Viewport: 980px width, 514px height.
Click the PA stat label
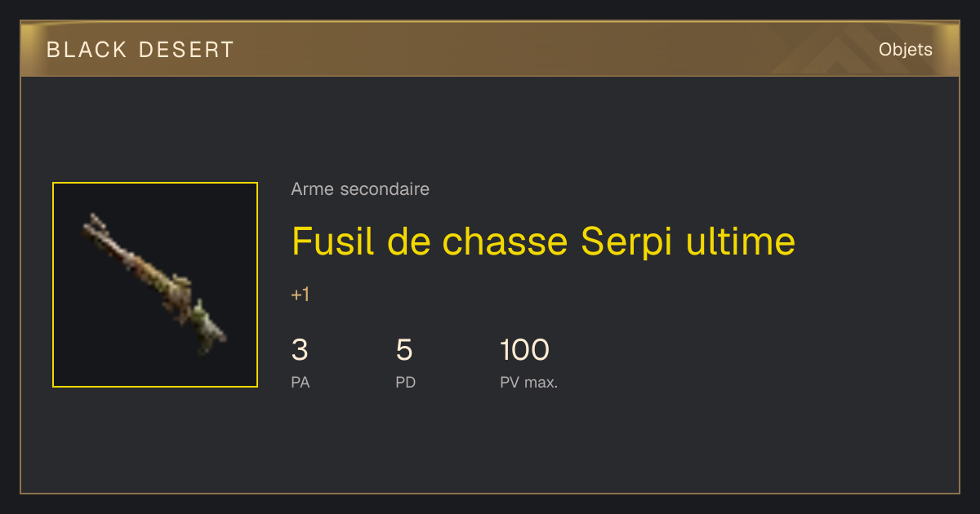point(301,383)
